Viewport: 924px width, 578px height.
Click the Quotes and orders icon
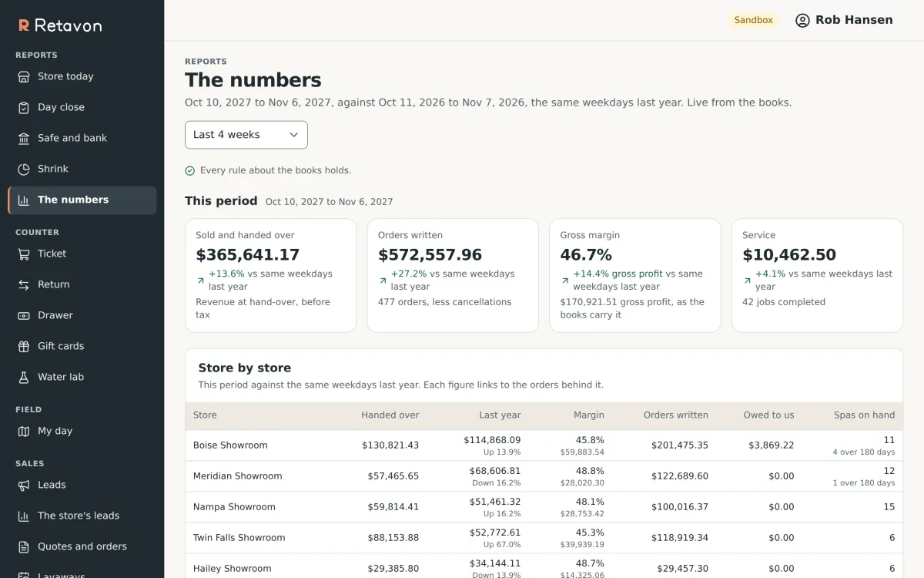[24, 546]
